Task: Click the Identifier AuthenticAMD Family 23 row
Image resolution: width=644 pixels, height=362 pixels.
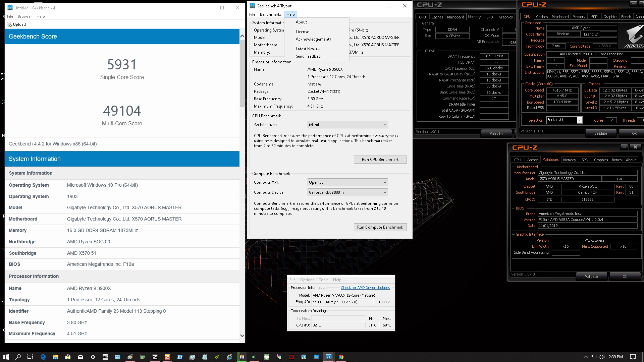Action: pos(122,311)
